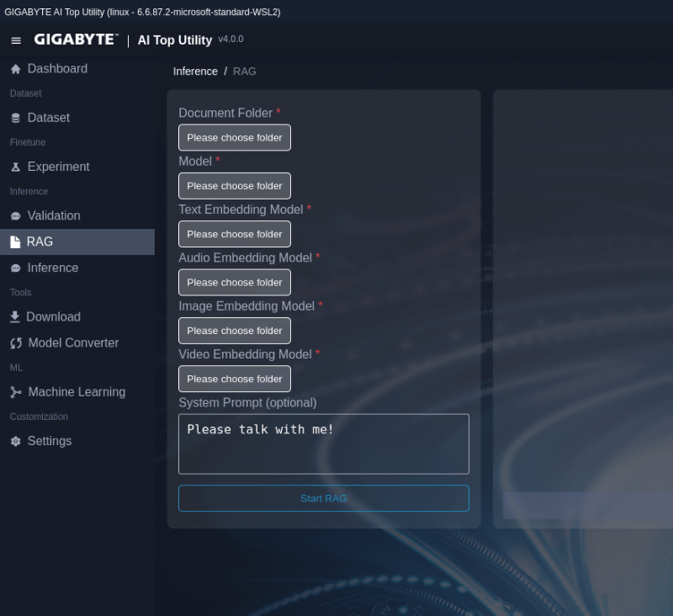The image size is (673, 616).
Task: Click the Dataset database icon
Action: pos(16,118)
